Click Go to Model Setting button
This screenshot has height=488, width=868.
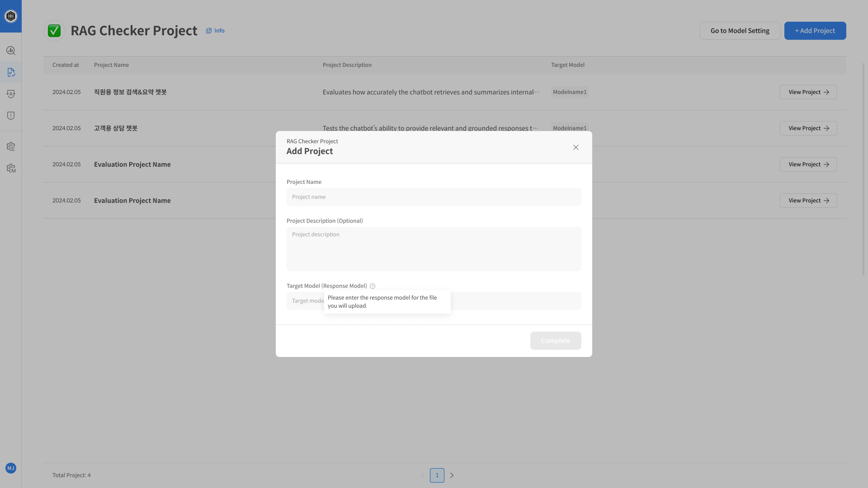(740, 31)
